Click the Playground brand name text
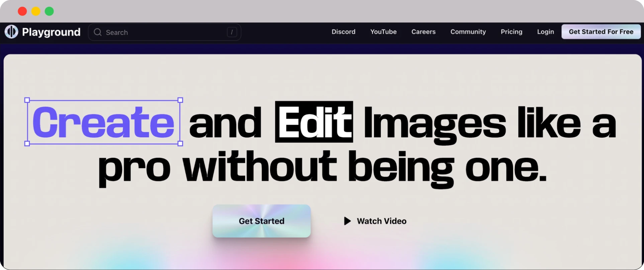This screenshot has height=270, width=644. [51, 32]
